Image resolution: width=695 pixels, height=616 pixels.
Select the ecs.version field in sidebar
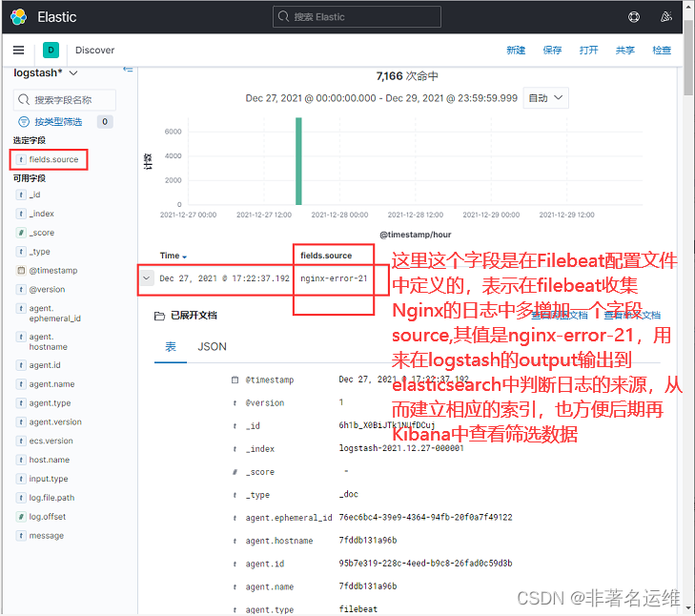51,441
